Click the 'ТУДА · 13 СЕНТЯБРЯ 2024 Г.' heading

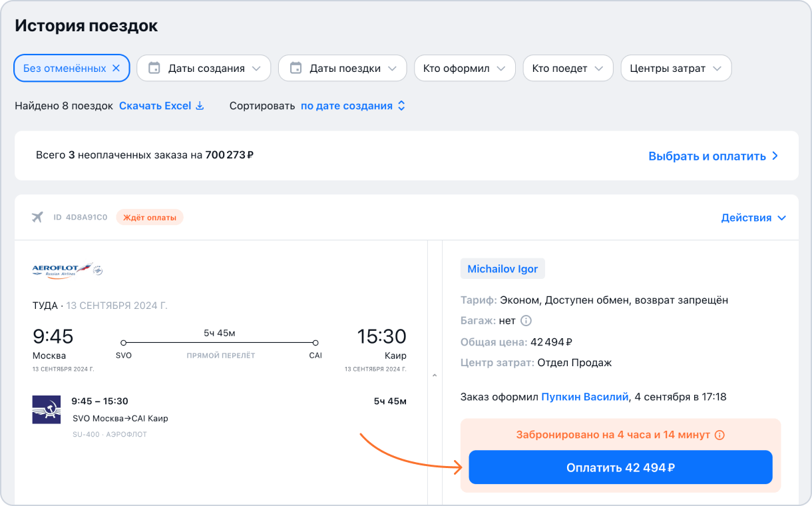point(100,306)
